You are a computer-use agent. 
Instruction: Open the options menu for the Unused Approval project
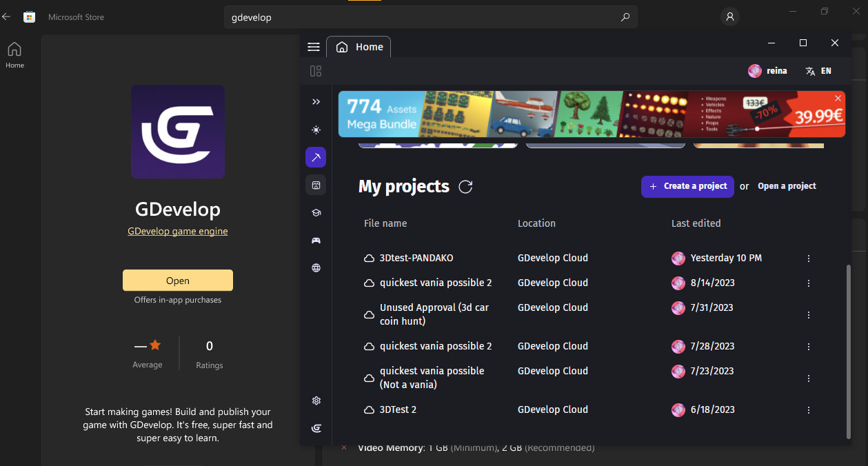(x=809, y=315)
